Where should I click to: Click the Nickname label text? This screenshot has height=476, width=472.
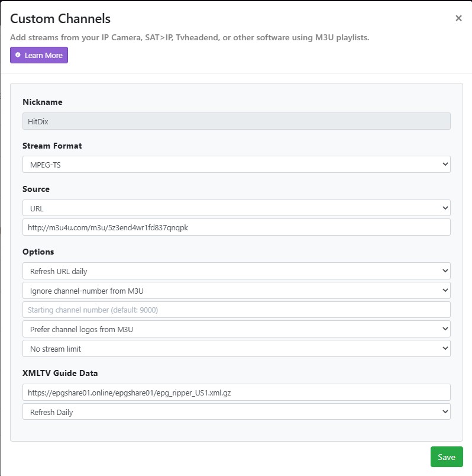coord(43,102)
